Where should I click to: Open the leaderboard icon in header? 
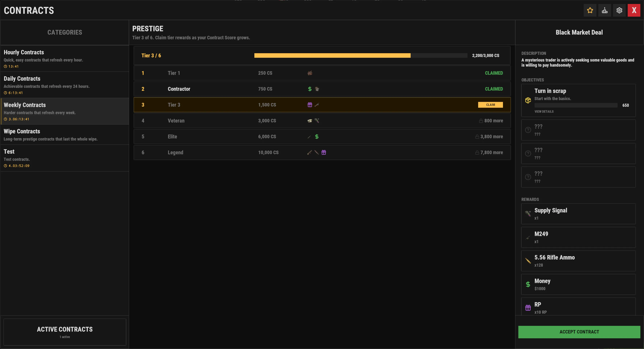(x=605, y=10)
